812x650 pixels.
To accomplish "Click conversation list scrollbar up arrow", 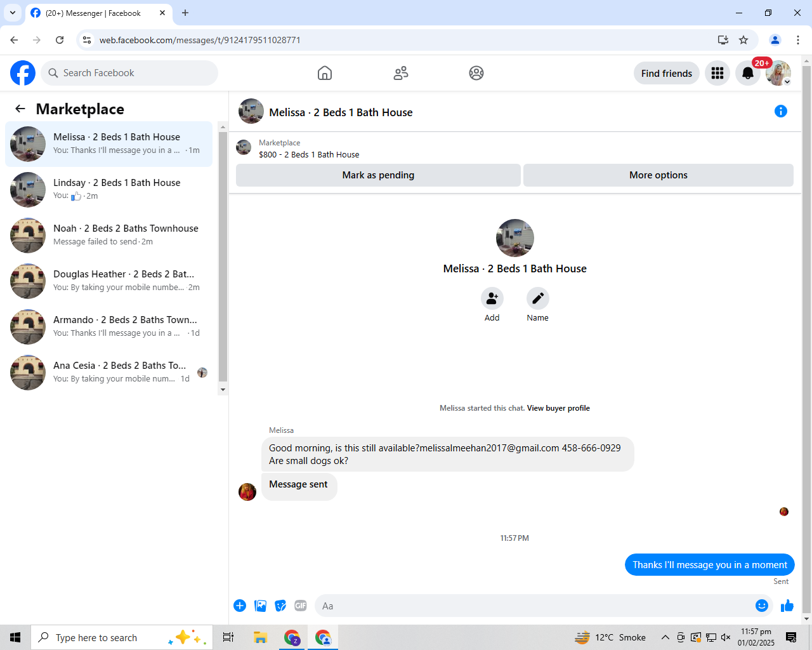I will point(223,127).
